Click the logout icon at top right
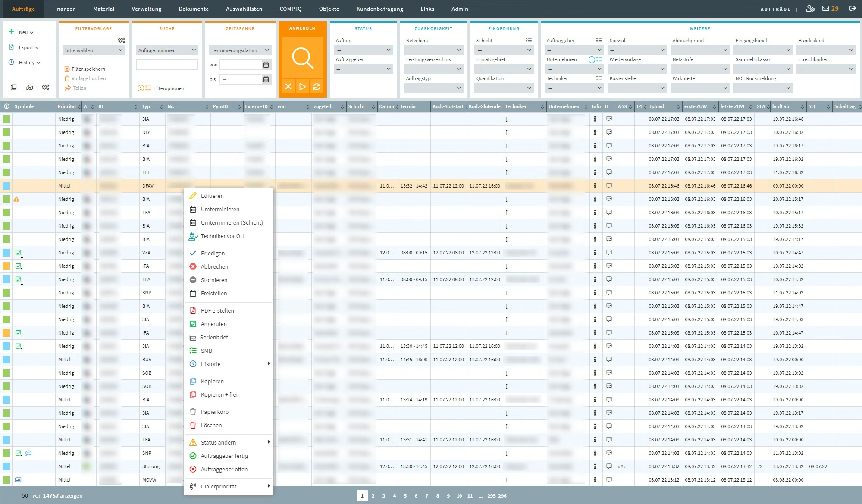 [x=853, y=9]
